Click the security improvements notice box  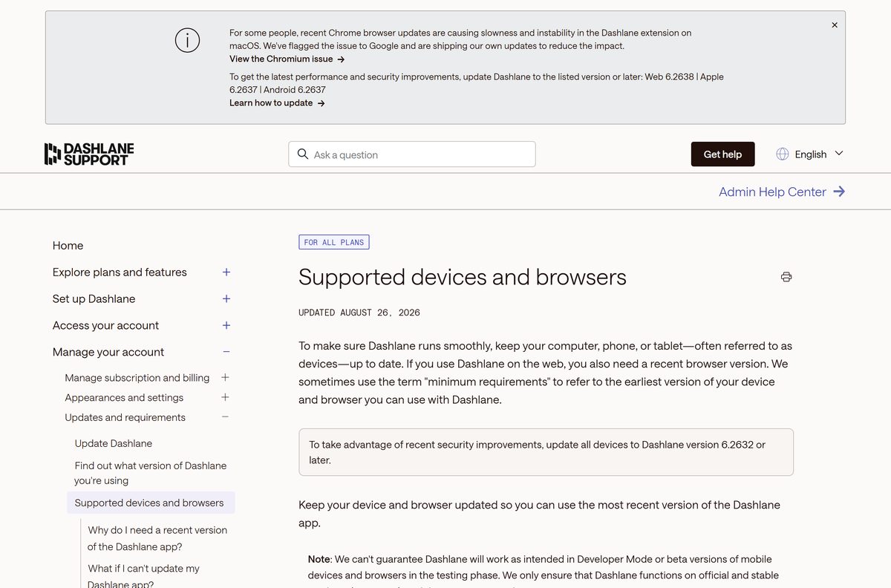pyautogui.click(x=546, y=452)
